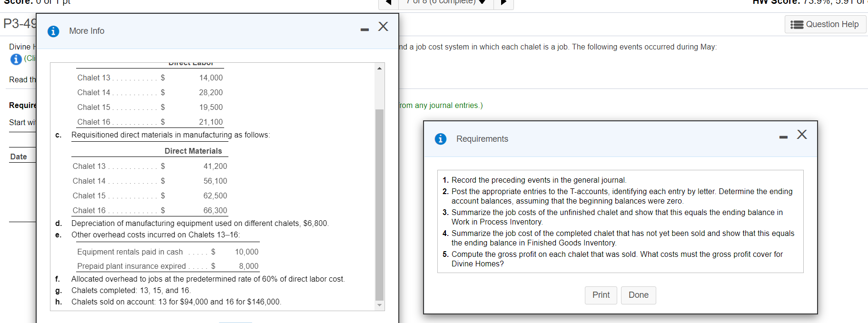This screenshot has width=868, height=323.
Task: Select the Chalet 16 direct labor amount 21,100
Action: [x=211, y=122]
